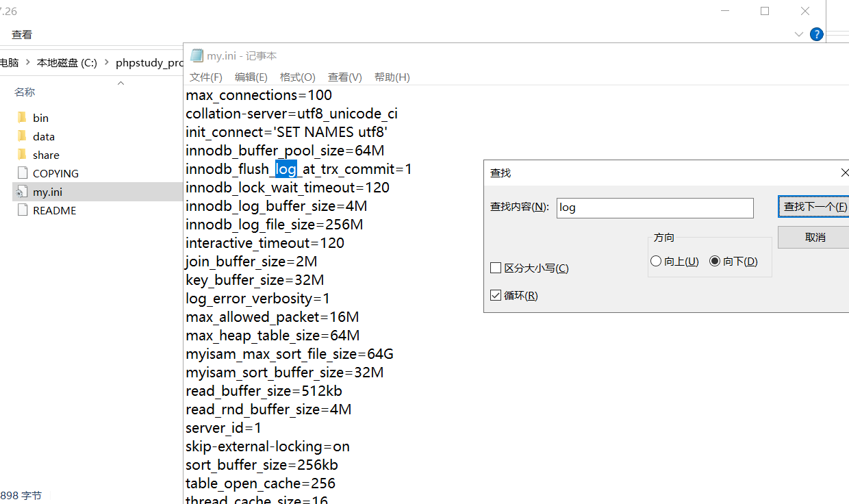Click the collation-server=utf8_unicode_ci line
The image size is (849, 504).
pyautogui.click(x=292, y=114)
